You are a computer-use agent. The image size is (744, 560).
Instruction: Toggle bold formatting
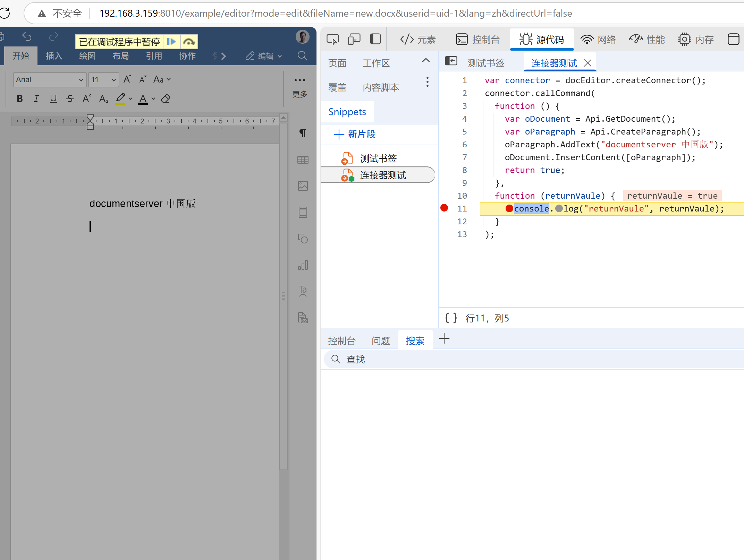20,99
